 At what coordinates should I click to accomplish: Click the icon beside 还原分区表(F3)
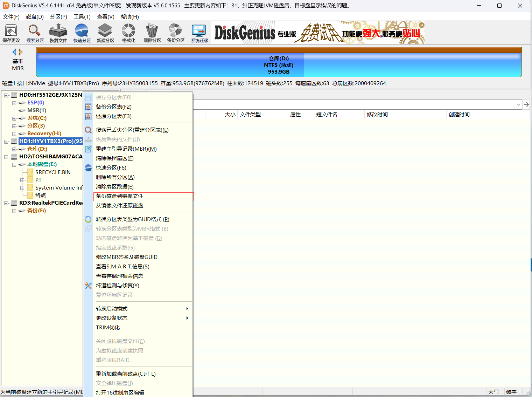[x=88, y=116]
